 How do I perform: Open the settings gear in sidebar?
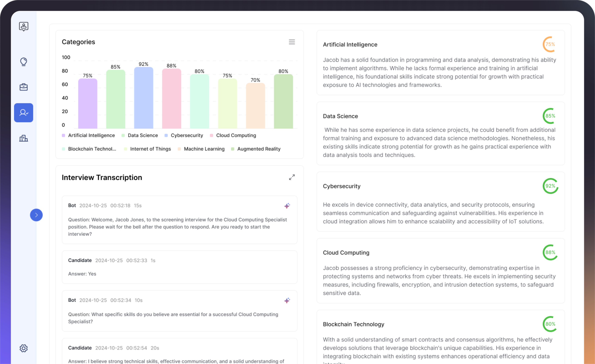pyautogui.click(x=23, y=348)
